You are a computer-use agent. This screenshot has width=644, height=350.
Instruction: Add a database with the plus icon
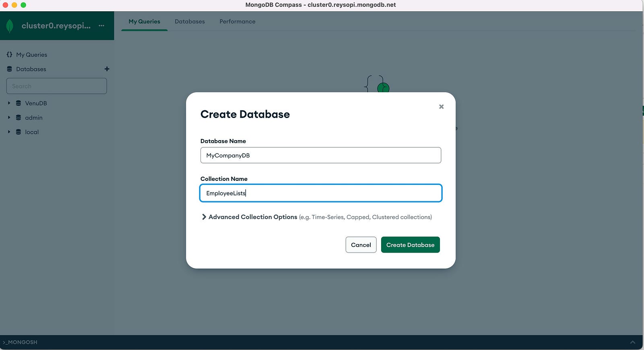point(107,69)
